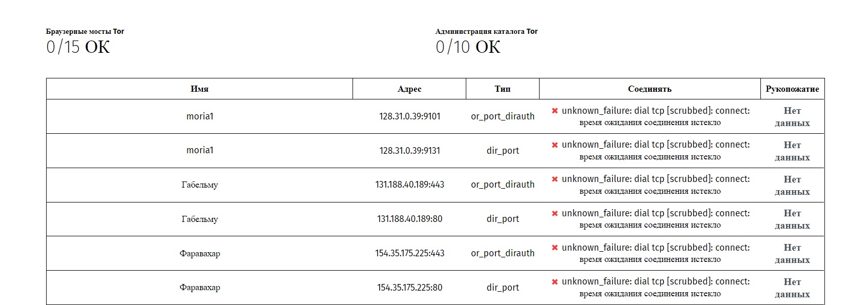Viewport: 868px width, 305px height.
Task: Select the address cell 128.31.0.39:9101
Action: click(409, 116)
